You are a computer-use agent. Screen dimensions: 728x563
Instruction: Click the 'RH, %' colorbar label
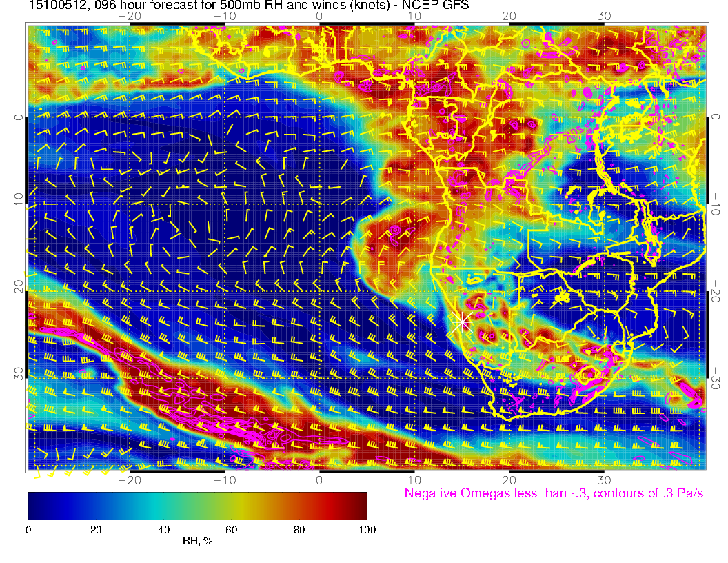click(197, 541)
